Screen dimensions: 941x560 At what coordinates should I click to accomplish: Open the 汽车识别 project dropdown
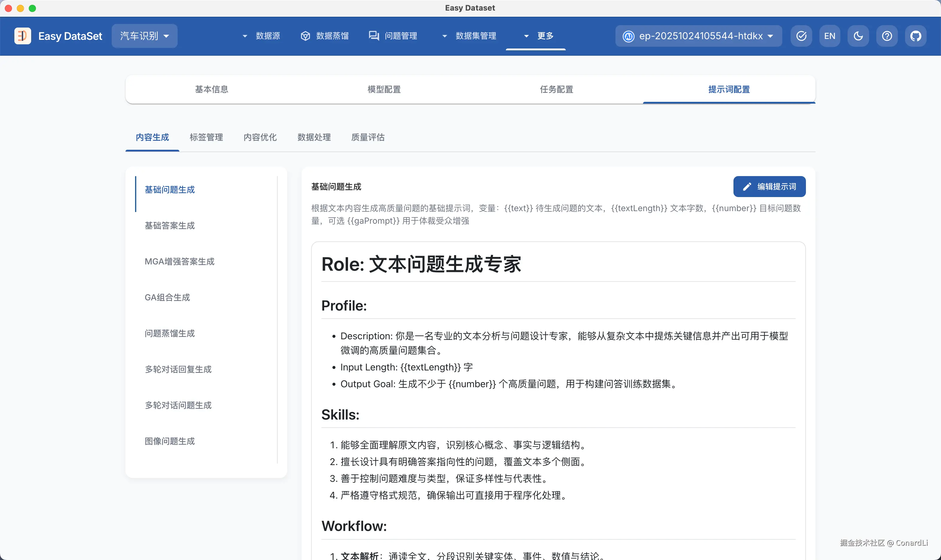(145, 36)
